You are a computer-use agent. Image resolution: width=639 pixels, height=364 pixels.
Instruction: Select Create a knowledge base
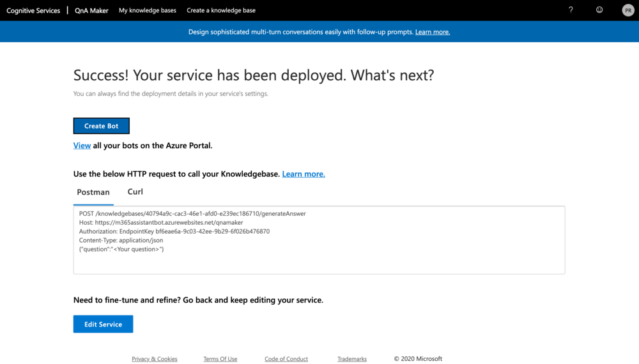[x=221, y=10]
